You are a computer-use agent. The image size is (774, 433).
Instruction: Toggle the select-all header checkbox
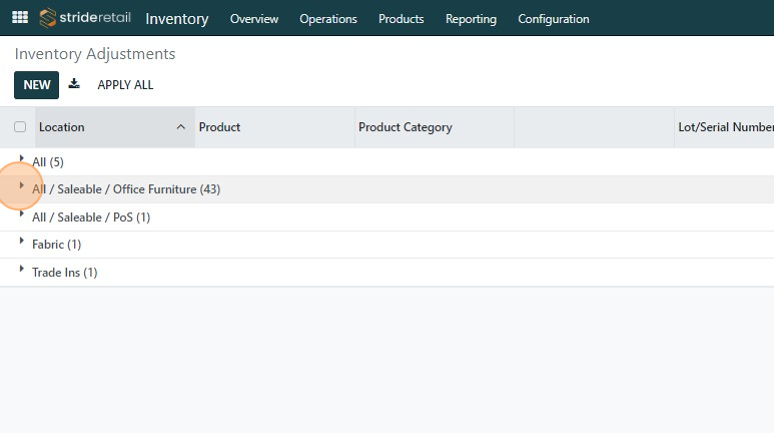click(x=20, y=127)
